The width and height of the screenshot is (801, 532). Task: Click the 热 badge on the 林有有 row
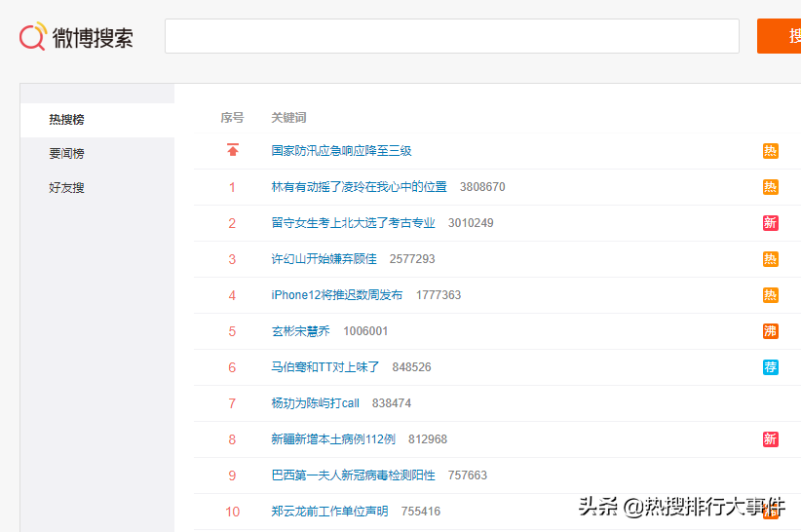770,187
